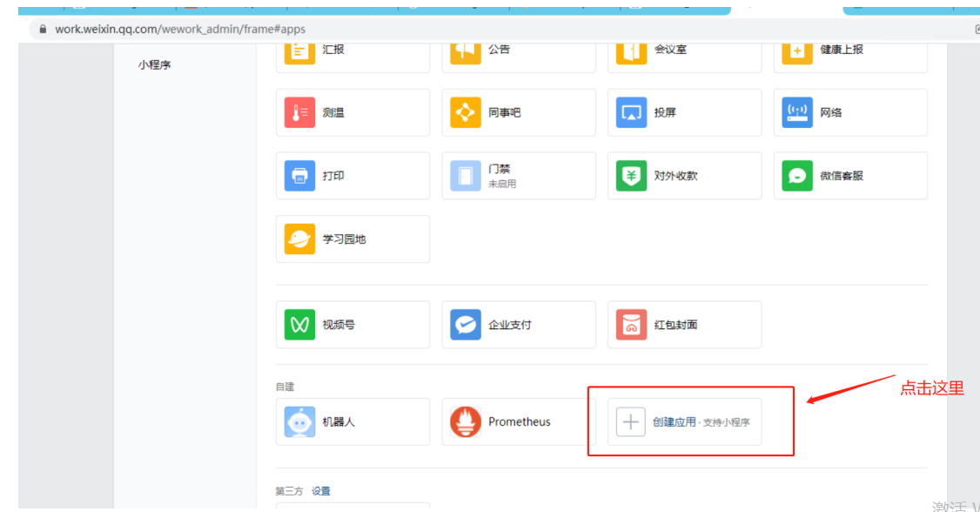Click the 测温 label text
Screen dimensions: 980x512
point(333,112)
